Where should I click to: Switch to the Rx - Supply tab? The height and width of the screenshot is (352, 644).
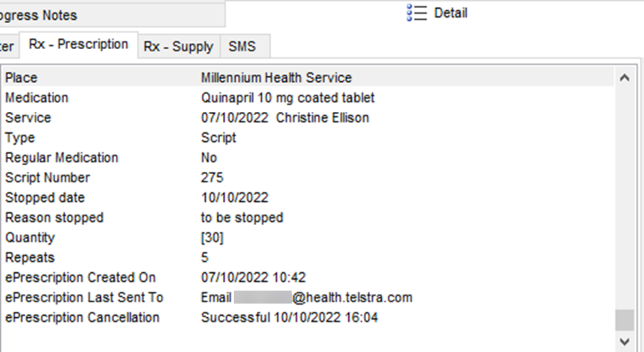179,46
